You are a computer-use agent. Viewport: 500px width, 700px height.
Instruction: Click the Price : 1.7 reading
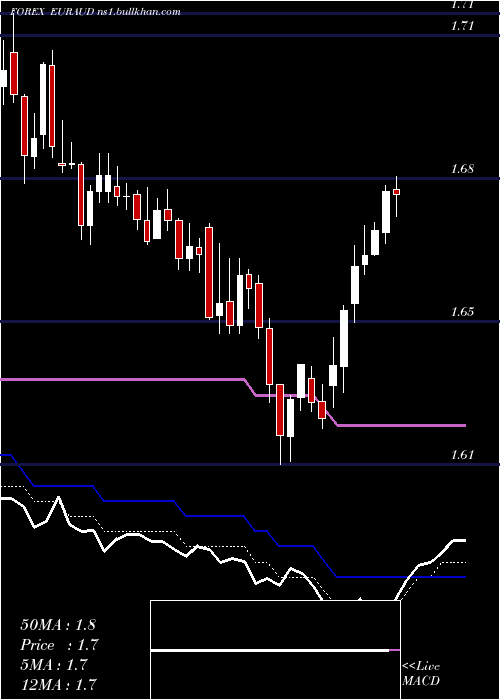pyautogui.click(x=59, y=645)
